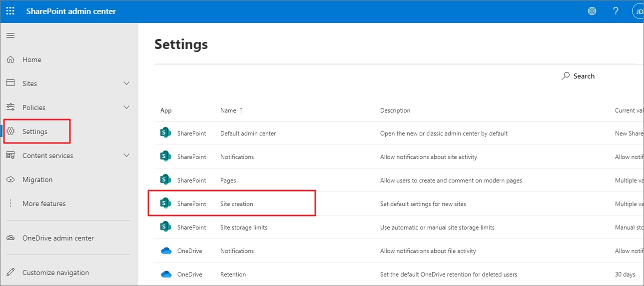Sort by the Name column header
Screen dimensions: 644x286
pos(231,110)
